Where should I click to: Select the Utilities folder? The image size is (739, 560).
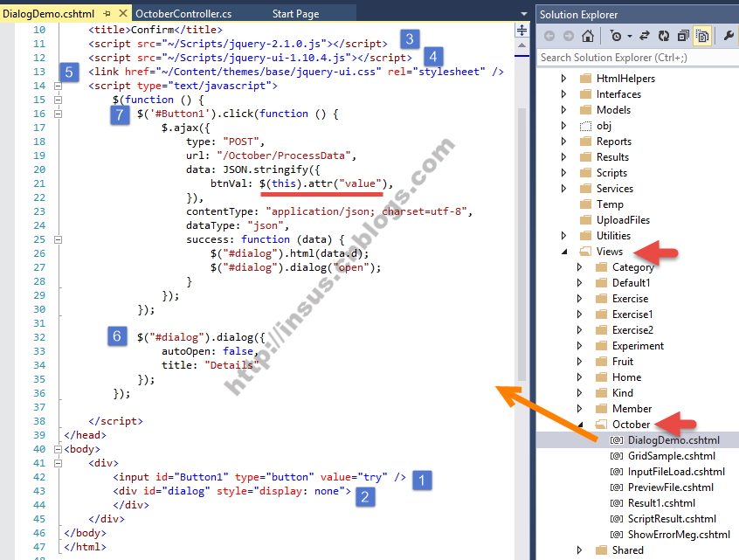click(613, 236)
